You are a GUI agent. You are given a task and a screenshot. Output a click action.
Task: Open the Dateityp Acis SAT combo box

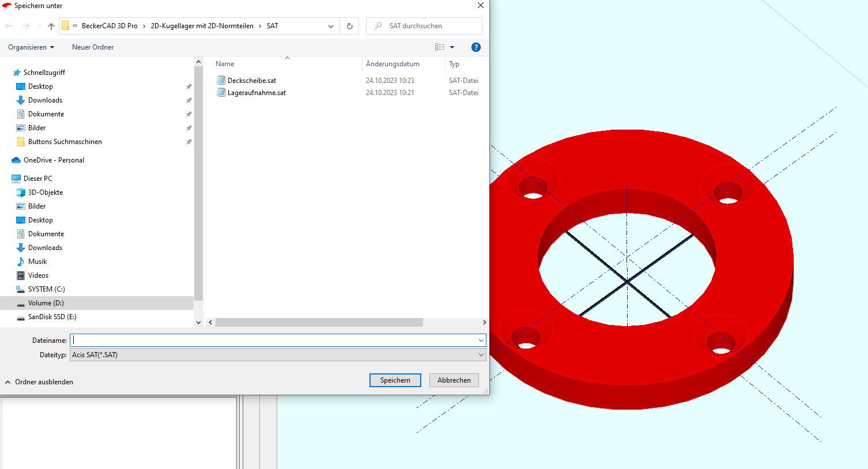pyautogui.click(x=278, y=355)
